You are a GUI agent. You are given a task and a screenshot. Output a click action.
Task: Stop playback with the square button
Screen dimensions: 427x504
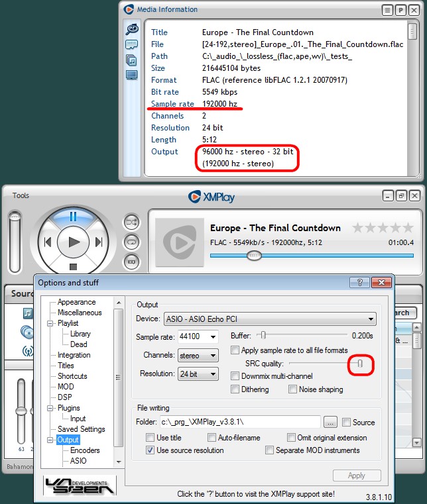pyautogui.click(x=73, y=267)
